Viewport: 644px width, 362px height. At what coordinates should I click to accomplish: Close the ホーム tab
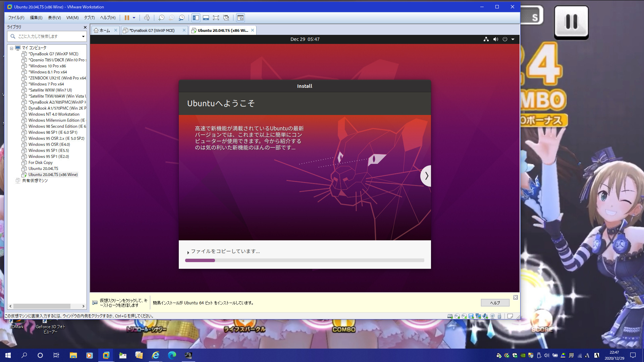coord(116,30)
